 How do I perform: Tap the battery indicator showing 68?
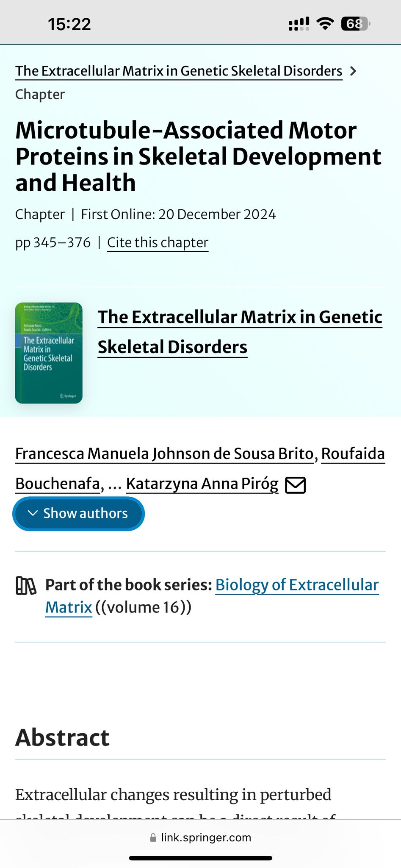[x=355, y=24]
